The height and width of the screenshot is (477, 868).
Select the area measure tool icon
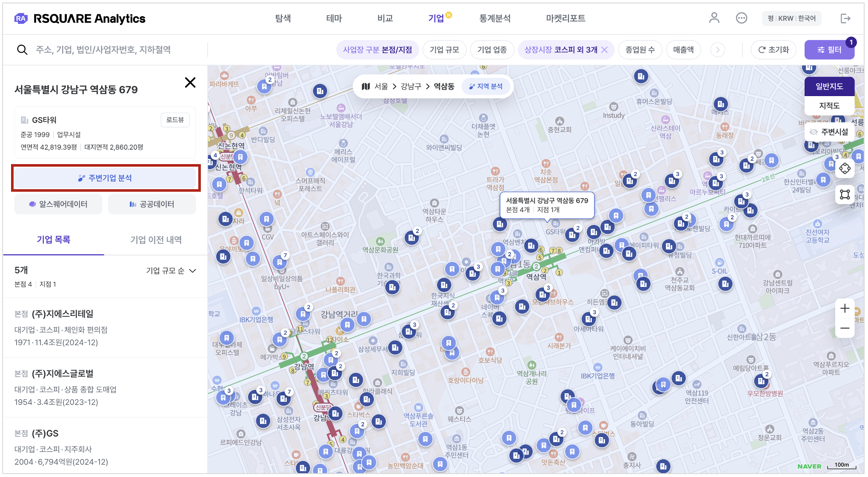coord(845,195)
